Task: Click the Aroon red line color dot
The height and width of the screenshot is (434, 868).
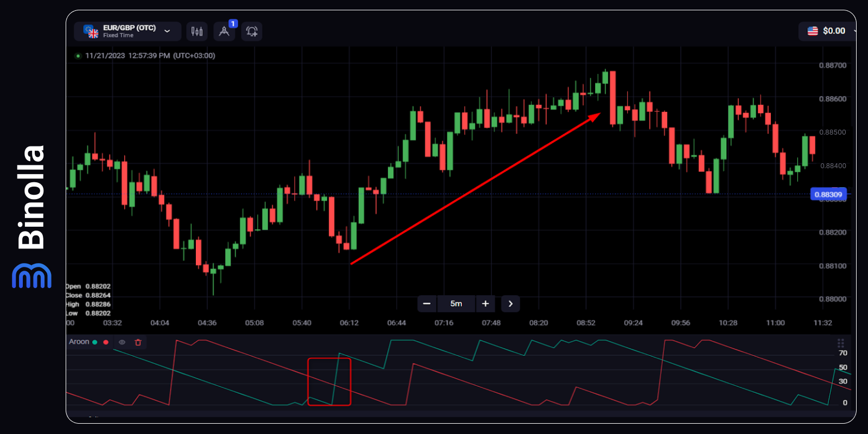Action: click(106, 342)
